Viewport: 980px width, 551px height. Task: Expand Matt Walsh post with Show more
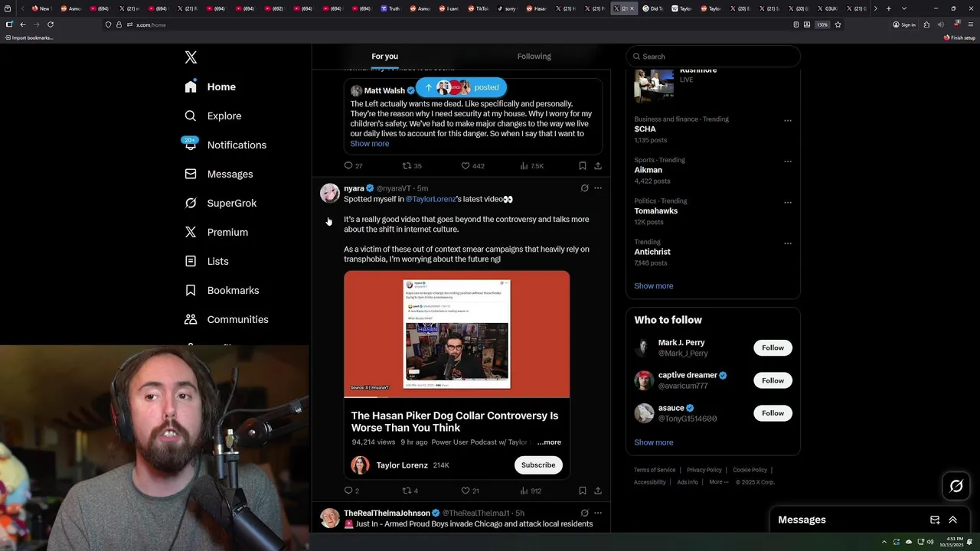click(370, 143)
